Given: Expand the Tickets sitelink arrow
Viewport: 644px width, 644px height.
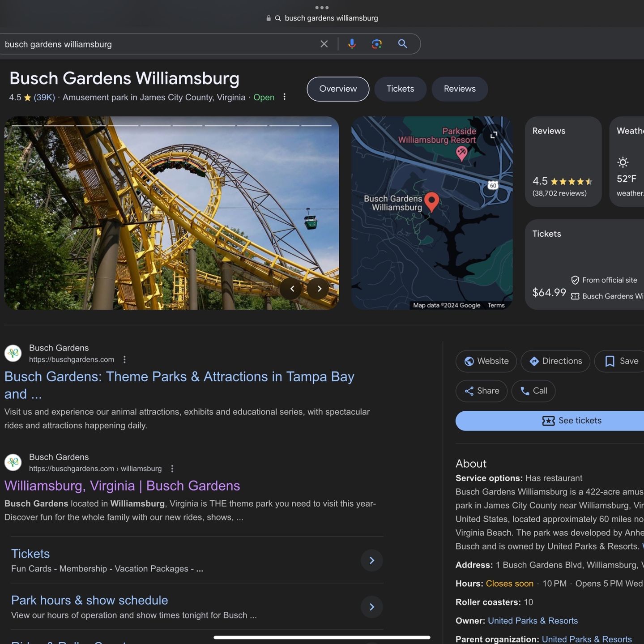Looking at the screenshot, I should [x=372, y=560].
